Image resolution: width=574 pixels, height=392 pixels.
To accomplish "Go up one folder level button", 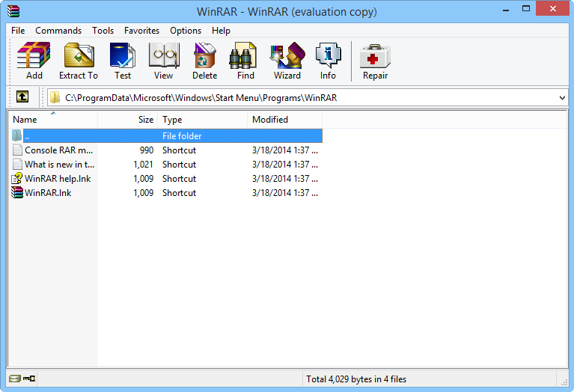I will pyautogui.click(x=22, y=97).
